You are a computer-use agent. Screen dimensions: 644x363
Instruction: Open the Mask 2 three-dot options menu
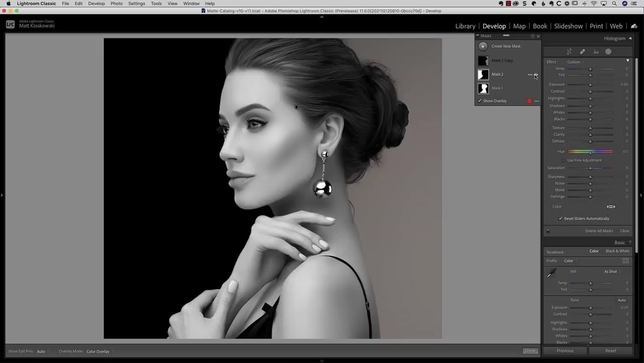530,75
